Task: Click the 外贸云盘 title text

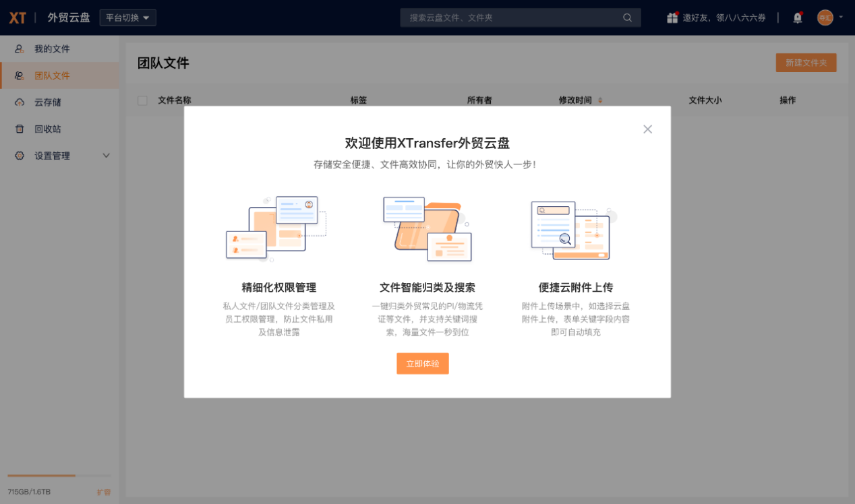Action: pos(69,18)
